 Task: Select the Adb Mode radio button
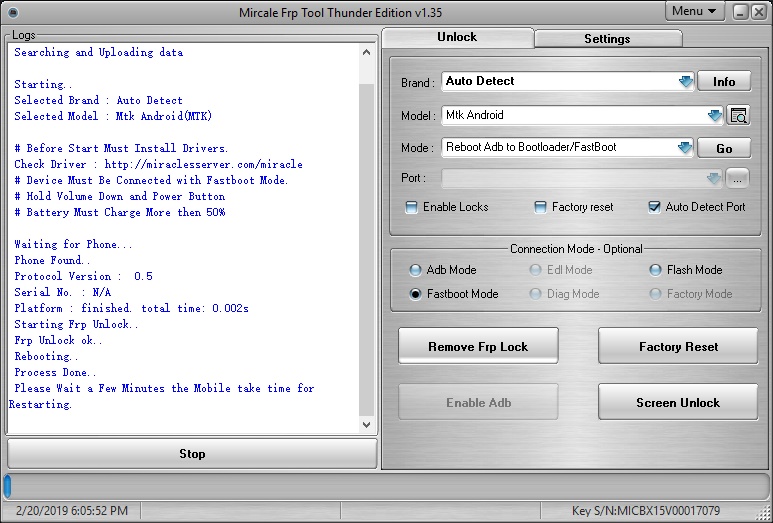pyautogui.click(x=415, y=270)
